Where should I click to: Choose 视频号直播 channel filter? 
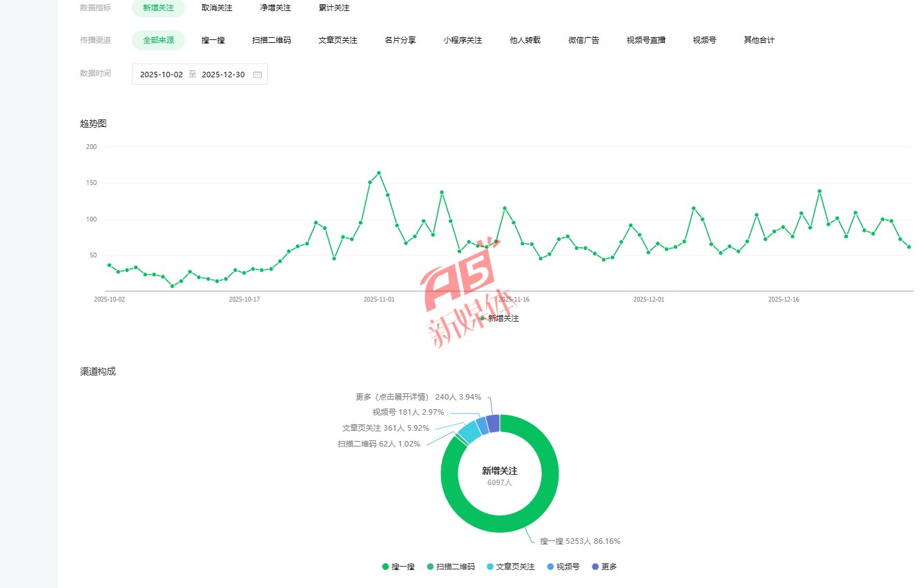645,40
